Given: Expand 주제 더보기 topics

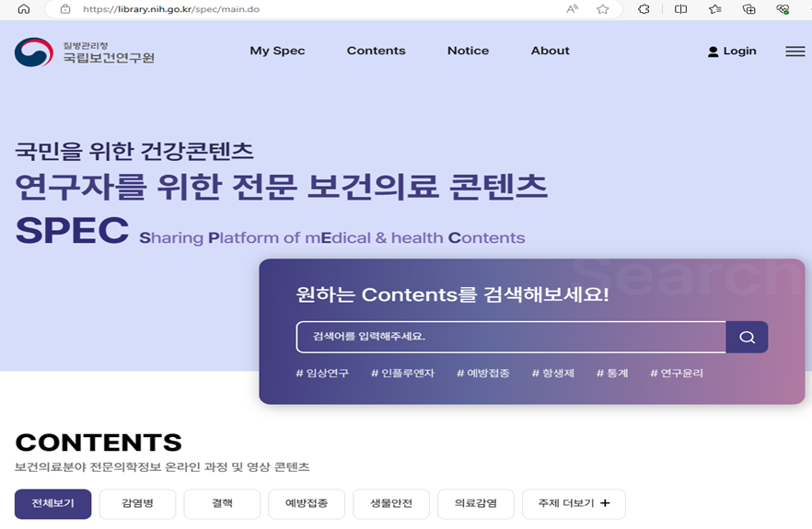Looking at the screenshot, I should click(574, 503).
